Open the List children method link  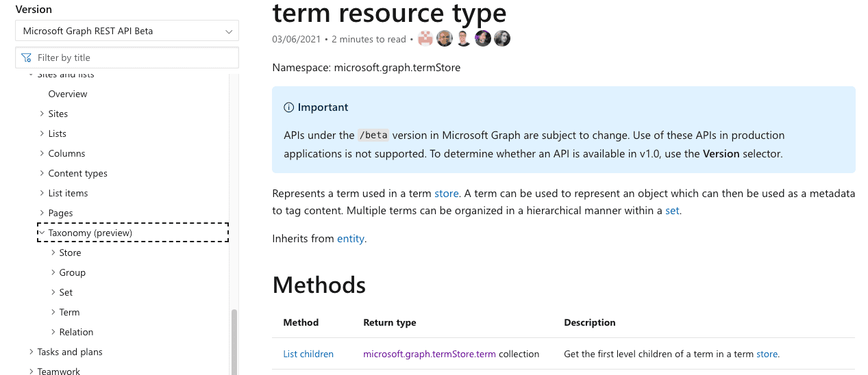point(308,354)
